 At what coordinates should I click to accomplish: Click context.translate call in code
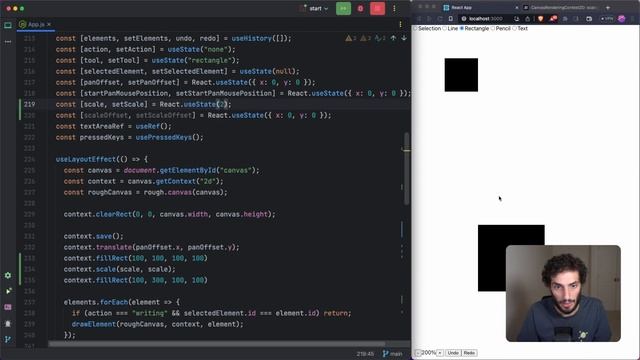[151, 247]
